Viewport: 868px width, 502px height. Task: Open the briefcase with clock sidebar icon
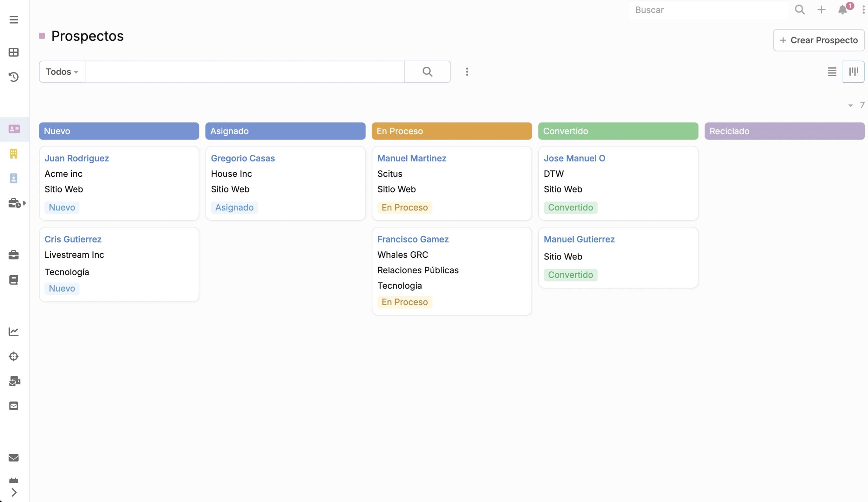(14, 203)
